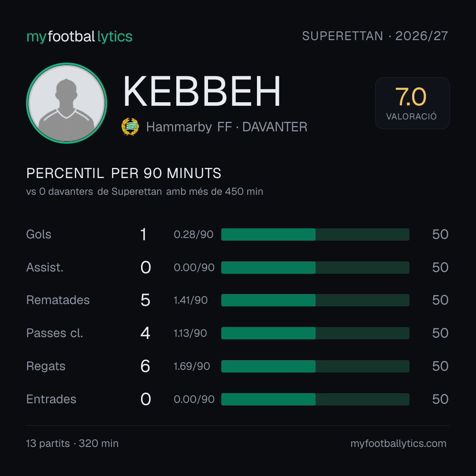Click the Percentil per 90 minuts heading
The image size is (476, 476).
point(123,173)
